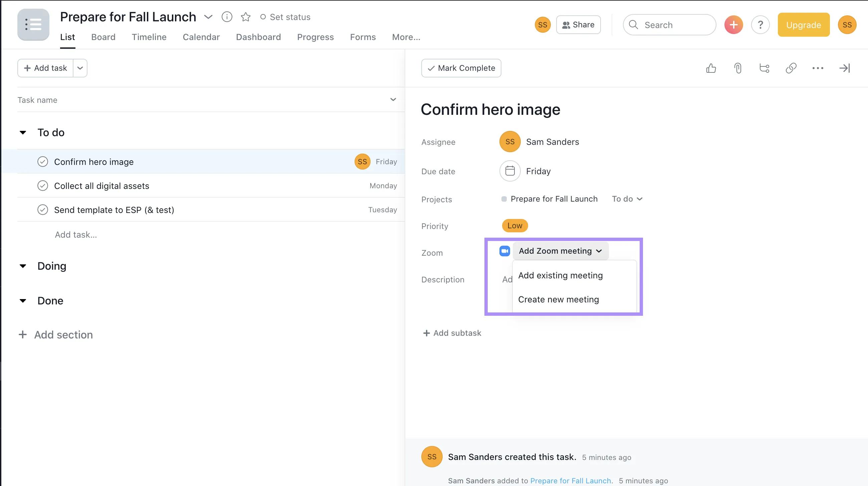Viewport: 868px width, 486px height.
Task: Close task pane with arrow icon
Action: [x=844, y=68]
